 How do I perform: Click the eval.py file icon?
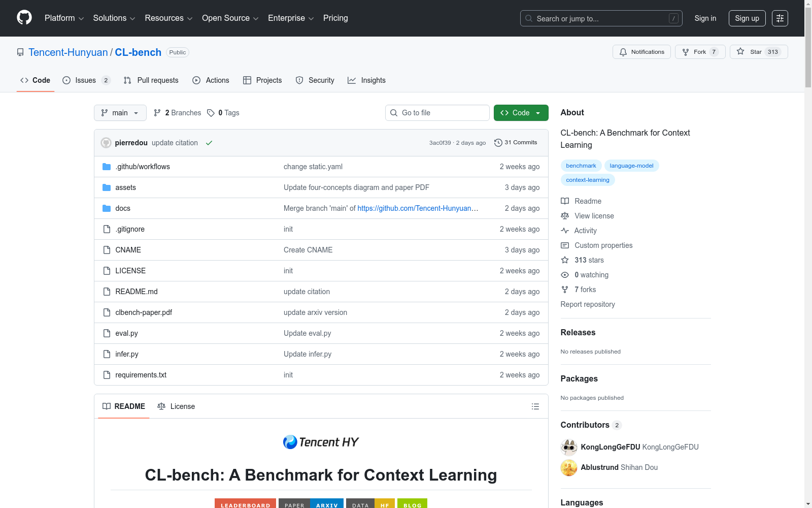point(107,333)
